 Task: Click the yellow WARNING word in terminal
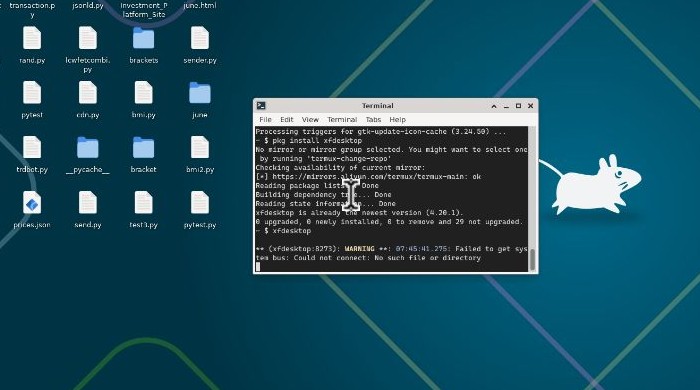click(359, 249)
